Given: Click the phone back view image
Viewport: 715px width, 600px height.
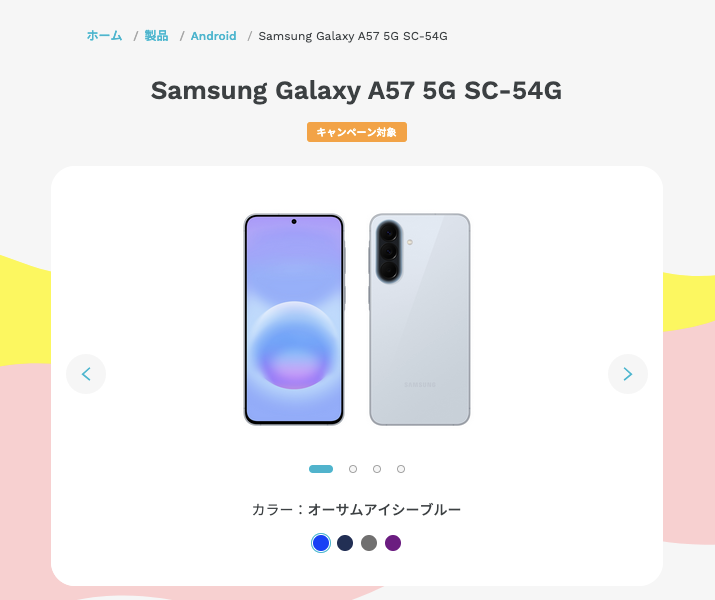Looking at the screenshot, I should point(420,320).
